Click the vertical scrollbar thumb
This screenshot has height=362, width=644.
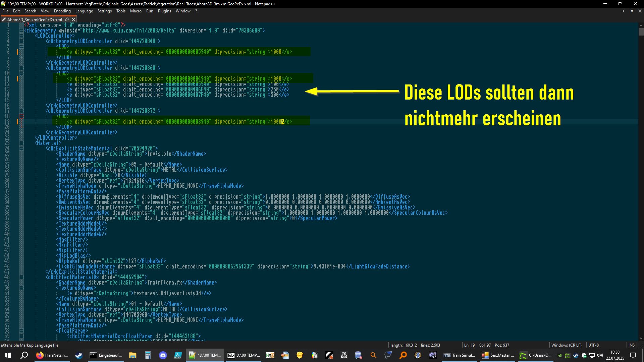coord(641,32)
